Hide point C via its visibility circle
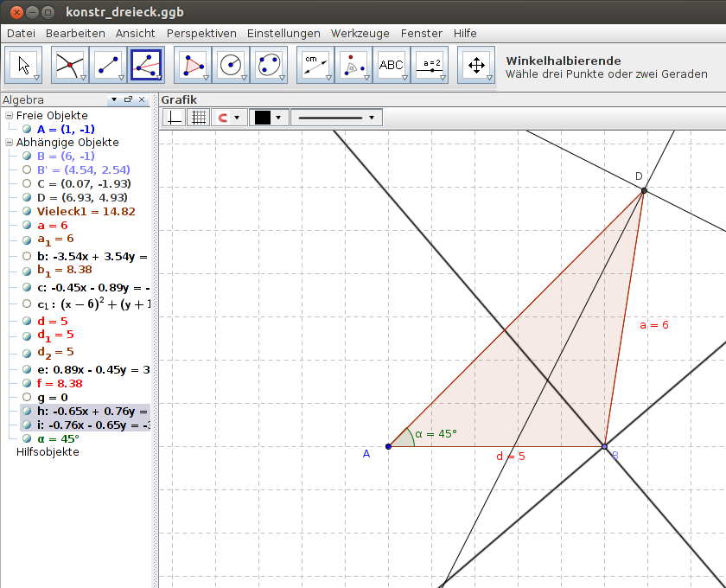Screen dimensions: 726x588 point(28,183)
